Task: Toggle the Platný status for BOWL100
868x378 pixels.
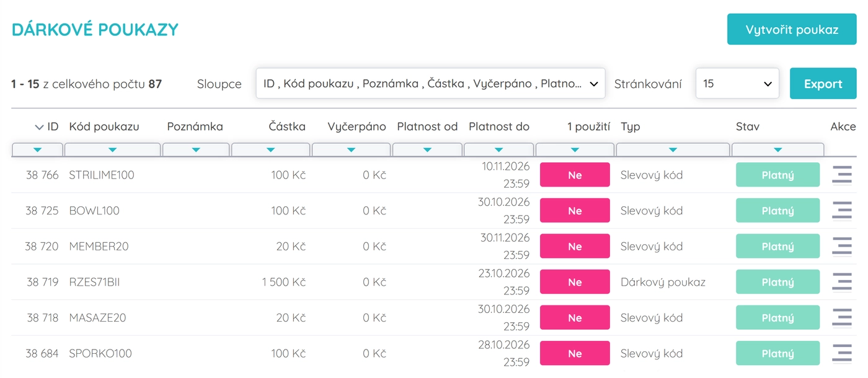Action: [x=777, y=211]
